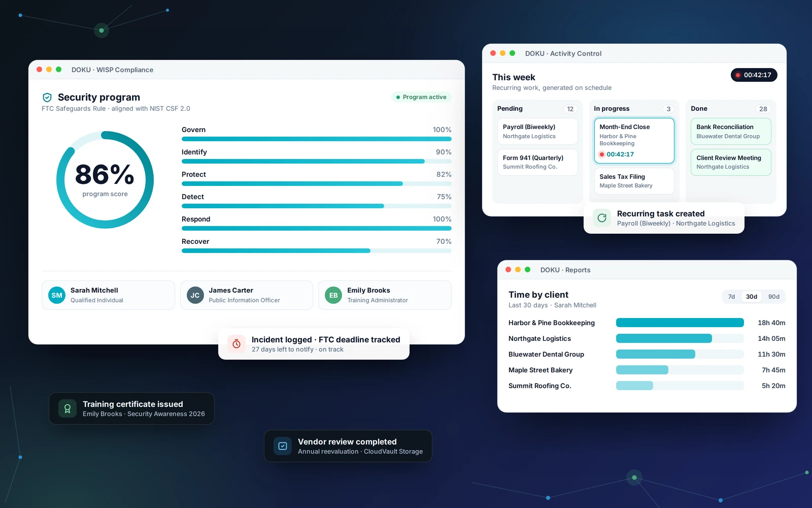Click the checkmark icon in Vendor review notification
The height and width of the screenshot is (508, 812).
(283, 446)
